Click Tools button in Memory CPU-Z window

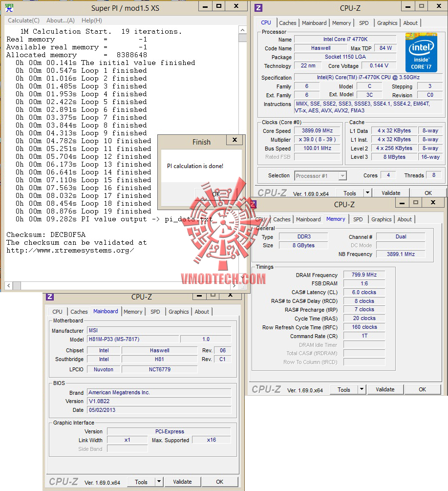point(344,389)
